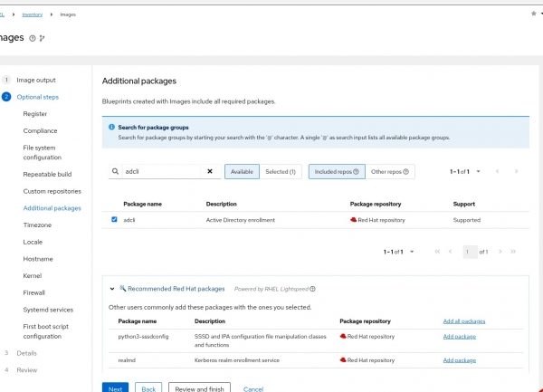This screenshot has width=543, height=392.
Task: Open Optional steps wizard step
Action: coord(38,97)
